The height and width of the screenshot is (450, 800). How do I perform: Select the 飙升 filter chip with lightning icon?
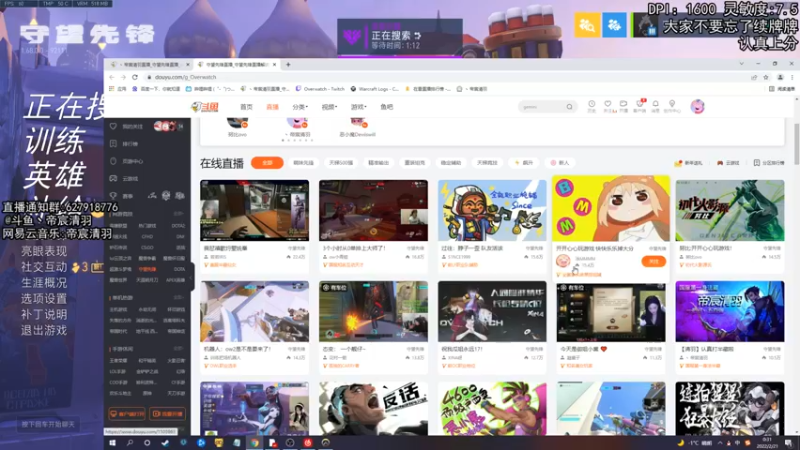pos(524,163)
